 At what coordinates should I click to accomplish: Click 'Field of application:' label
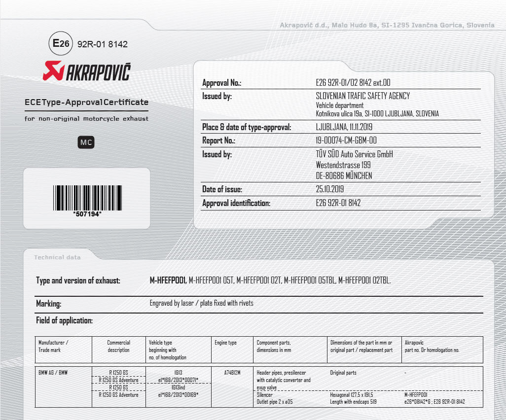click(x=64, y=320)
